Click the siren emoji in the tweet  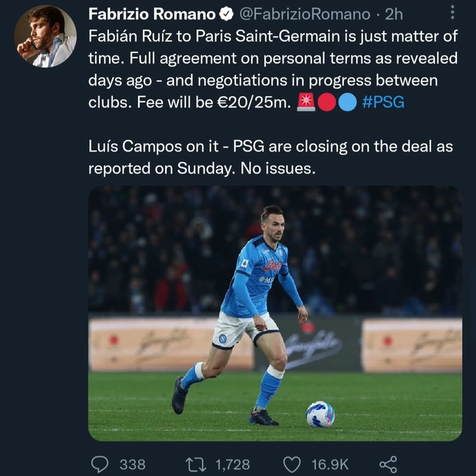(306, 102)
